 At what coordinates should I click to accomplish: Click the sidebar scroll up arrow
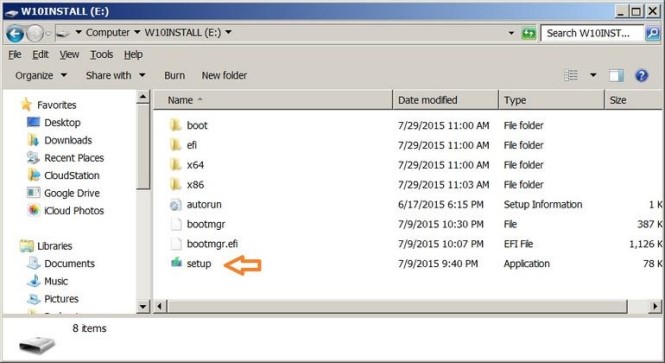click(143, 97)
